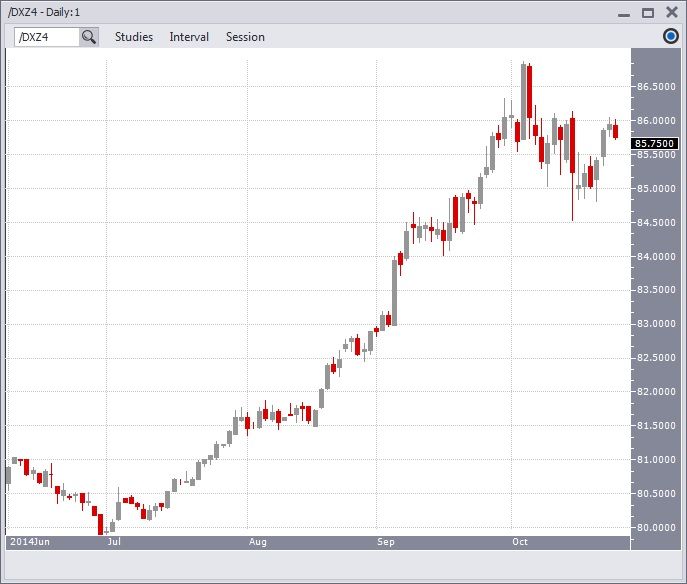The width and height of the screenshot is (687, 584).
Task: Click the 86.5000 price axis label
Action: (656, 87)
